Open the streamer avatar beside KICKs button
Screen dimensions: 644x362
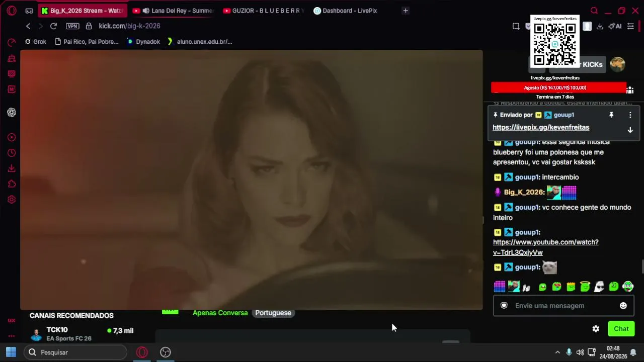click(x=617, y=64)
